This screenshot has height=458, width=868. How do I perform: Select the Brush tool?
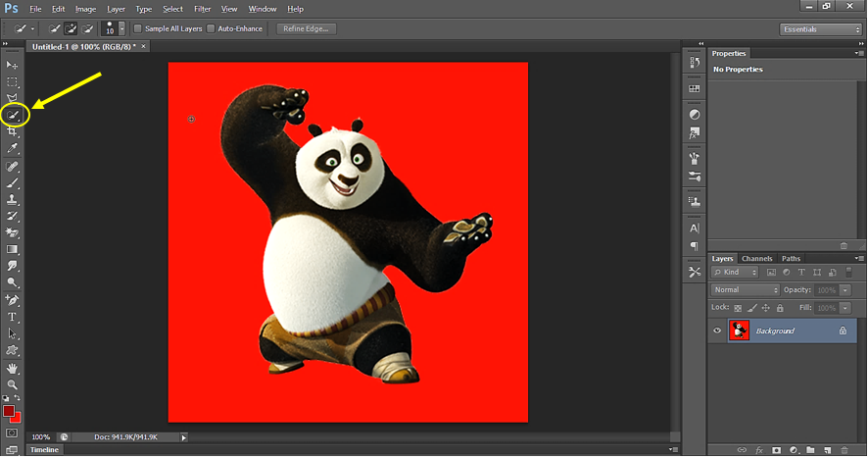[12, 183]
